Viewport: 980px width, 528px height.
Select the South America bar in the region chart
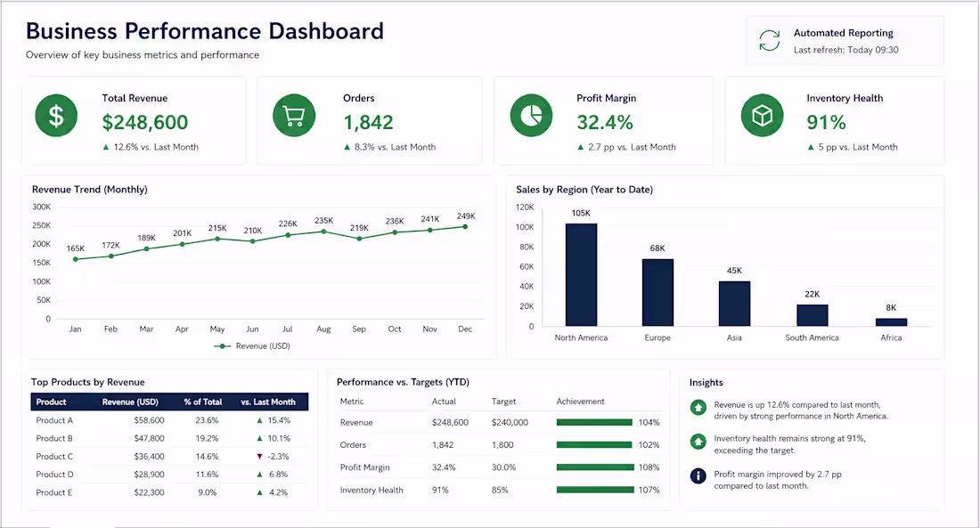813,315
